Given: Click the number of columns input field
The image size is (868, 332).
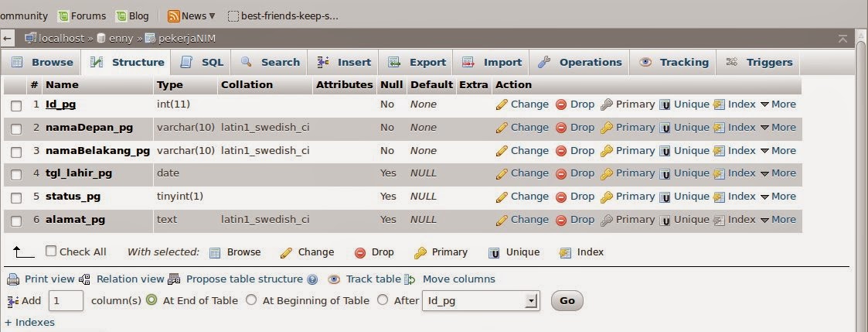Looking at the screenshot, I should (x=66, y=301).
